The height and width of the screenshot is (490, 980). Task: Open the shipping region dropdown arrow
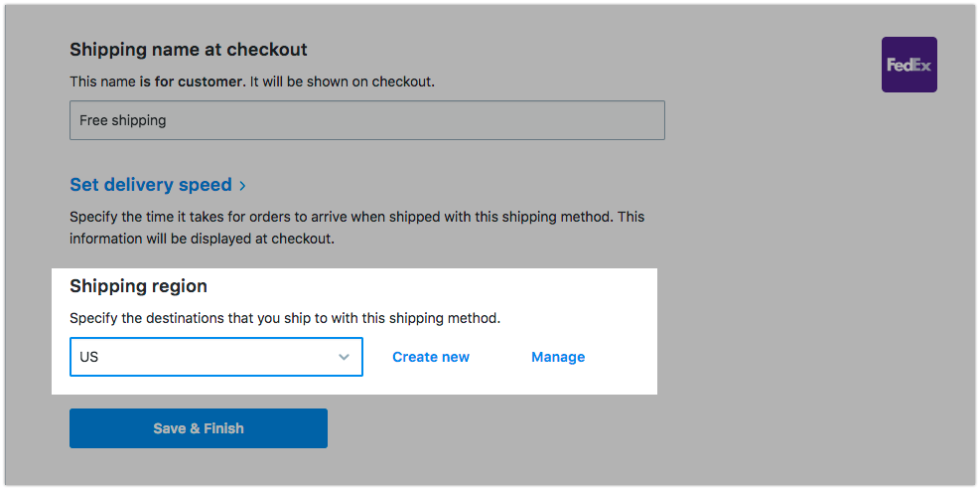(344, 357)
